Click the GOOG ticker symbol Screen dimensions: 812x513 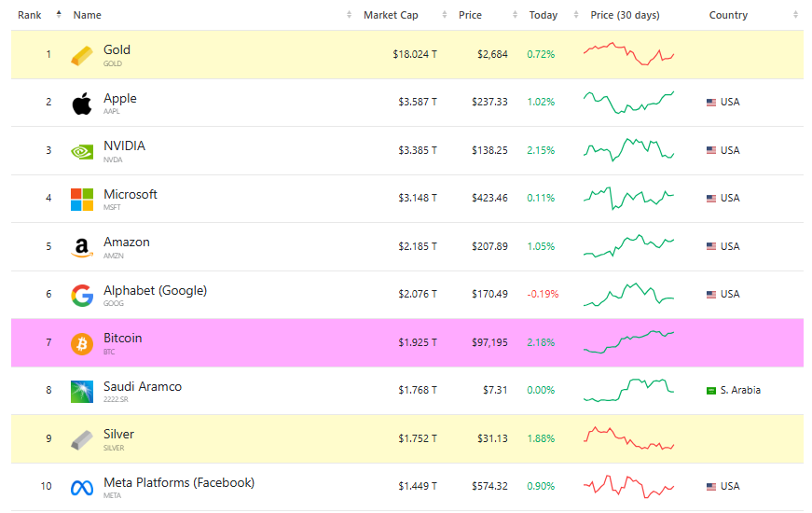click(x=114, y=304)
